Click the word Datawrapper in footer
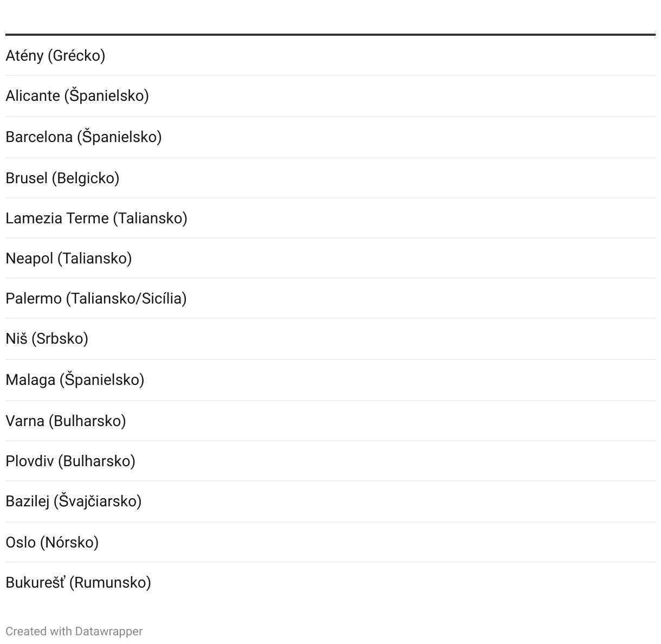Image resolution: width=661 pixels, height=644 pixels. [109, 632]
